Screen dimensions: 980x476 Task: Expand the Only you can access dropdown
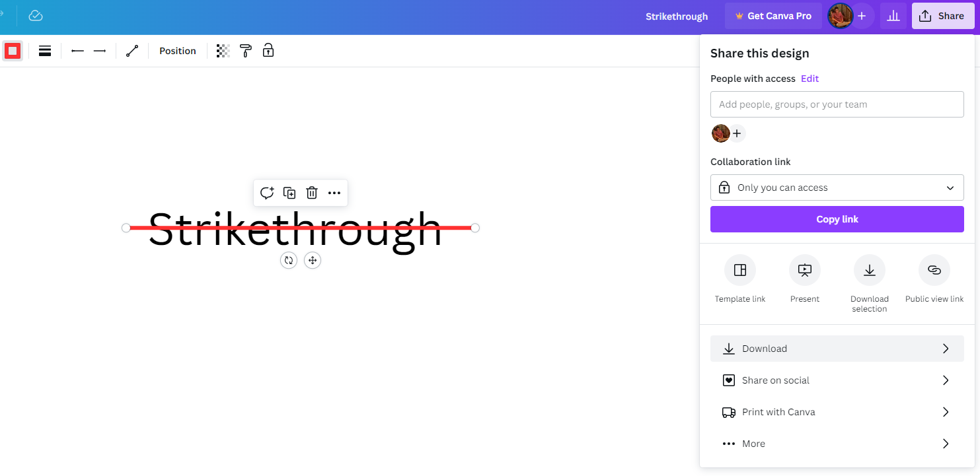(x=837, y=187)
